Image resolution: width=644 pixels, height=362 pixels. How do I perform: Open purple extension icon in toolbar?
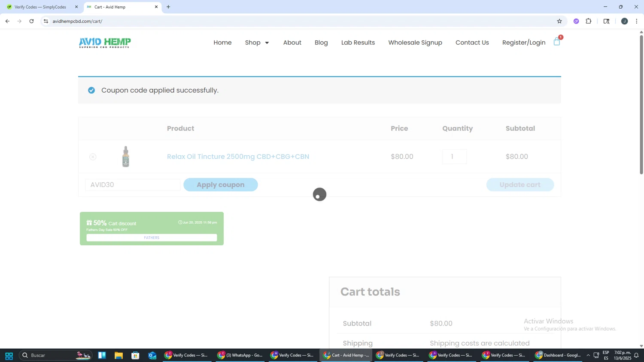tap(576, 21)
